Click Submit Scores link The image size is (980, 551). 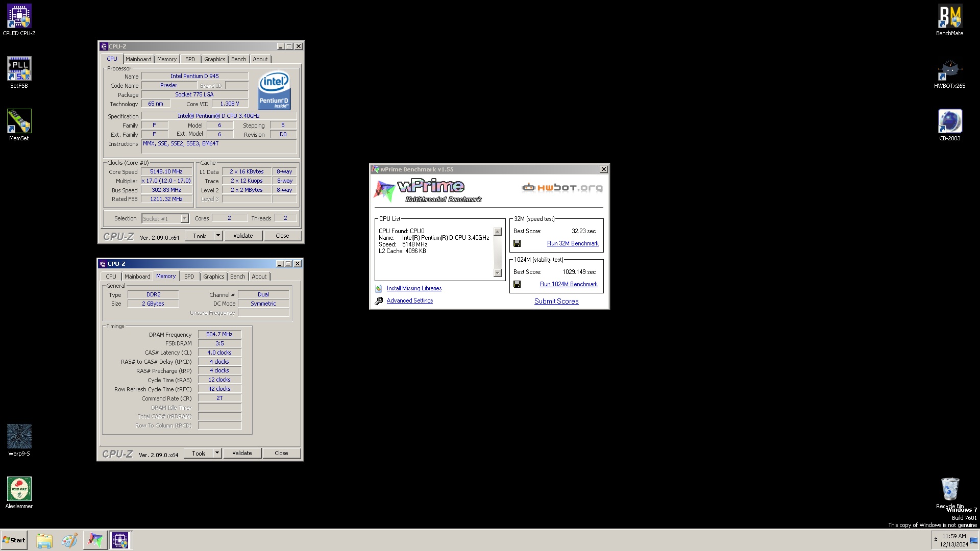tap(556, 302)
